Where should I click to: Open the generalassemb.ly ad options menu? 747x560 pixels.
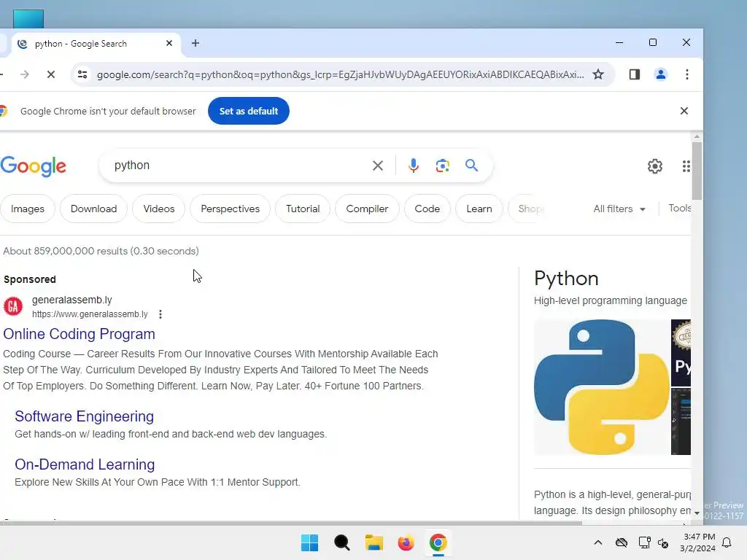point(160,314)
